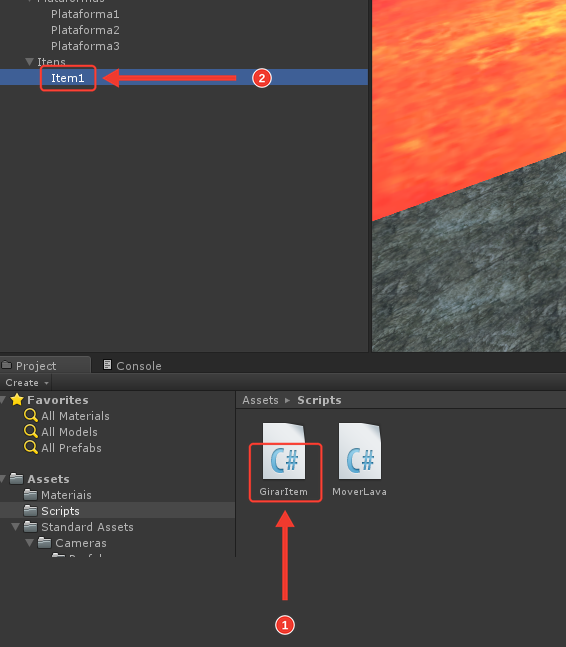Select Plataforma2 in the Hierarchy
Screen dimensions: 566x647
[x=85, y=30]
